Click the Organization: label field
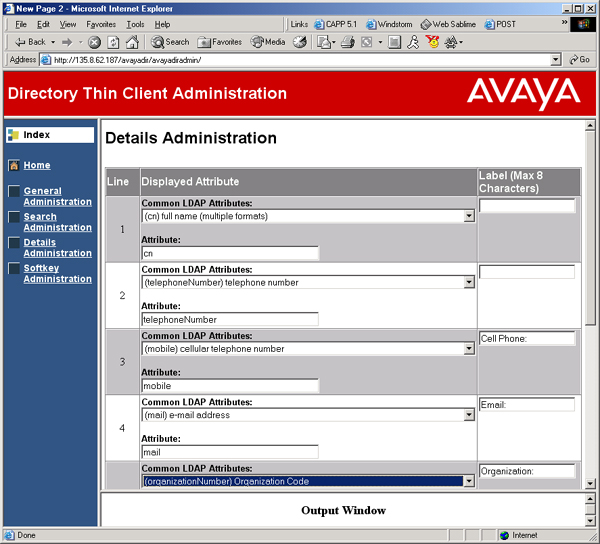Screen dimensions: 600x544 [x=527, y=471]
